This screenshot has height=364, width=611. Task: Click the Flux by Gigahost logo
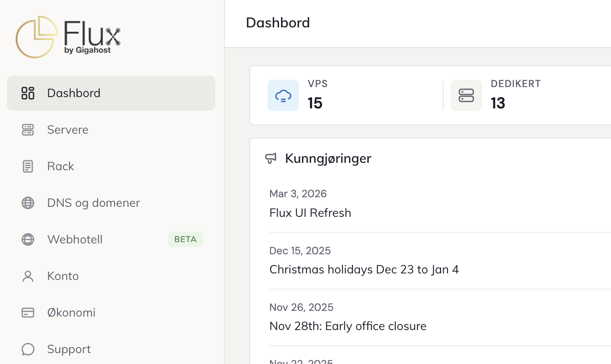(x=68, y=37)
